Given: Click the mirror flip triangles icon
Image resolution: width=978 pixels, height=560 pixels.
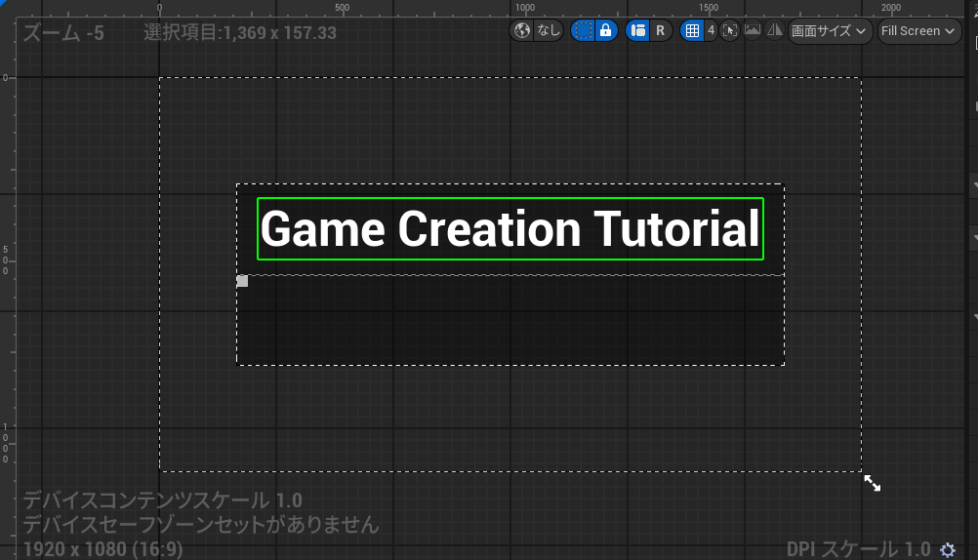Looking at the screenshot, I should (x=775, y=30).
